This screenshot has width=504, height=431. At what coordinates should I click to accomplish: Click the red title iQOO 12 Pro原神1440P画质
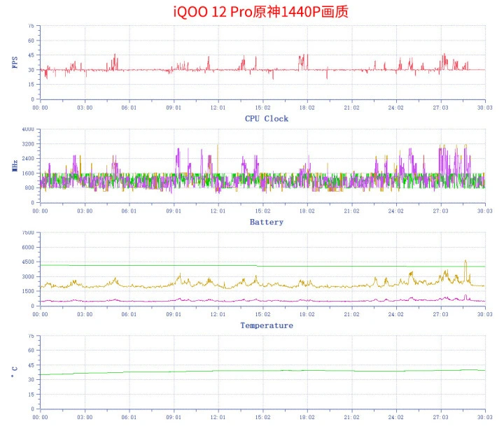tap(260, 12)
